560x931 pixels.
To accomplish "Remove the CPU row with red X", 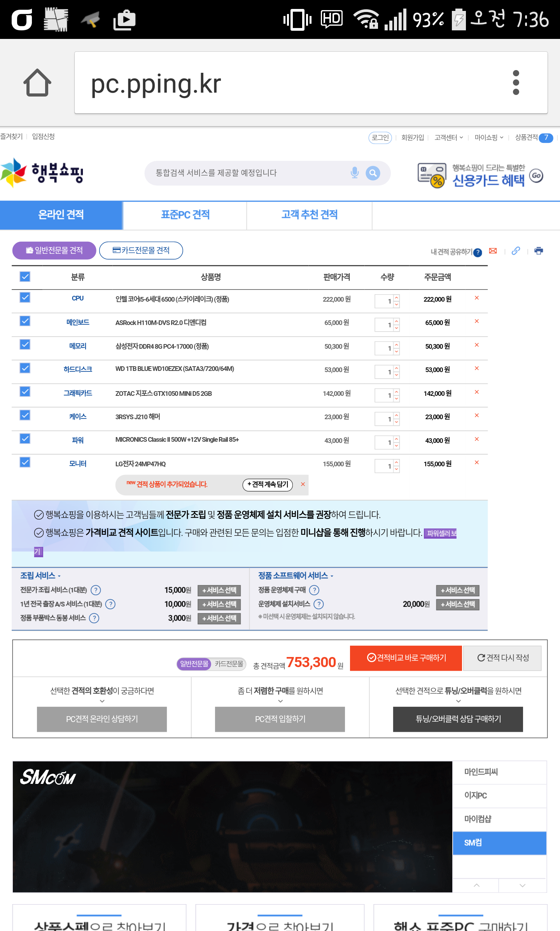I will tap(476, 298).
